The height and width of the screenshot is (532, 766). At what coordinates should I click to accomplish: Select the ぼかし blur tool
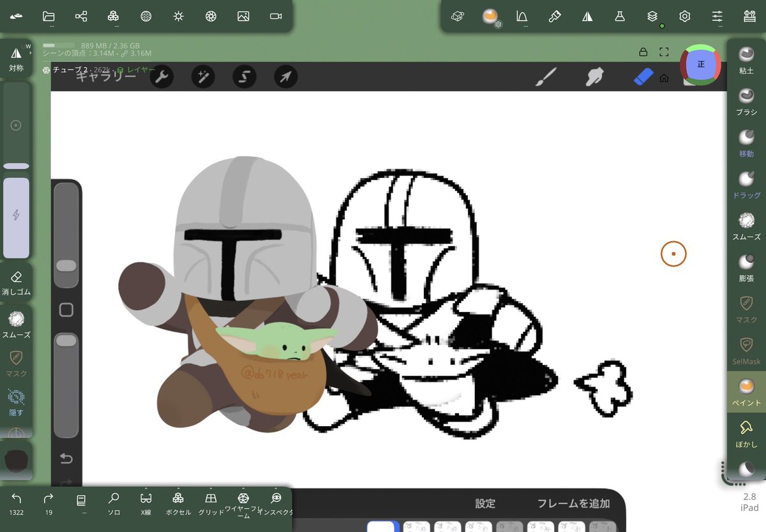[x=746, y=433]
